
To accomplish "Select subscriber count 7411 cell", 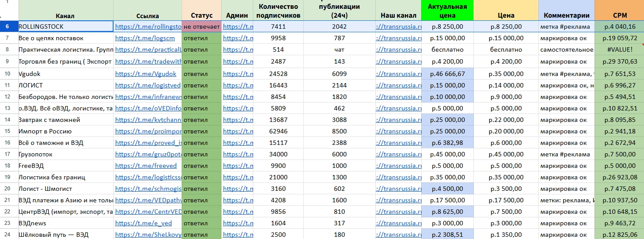I will tap(278, 27).
